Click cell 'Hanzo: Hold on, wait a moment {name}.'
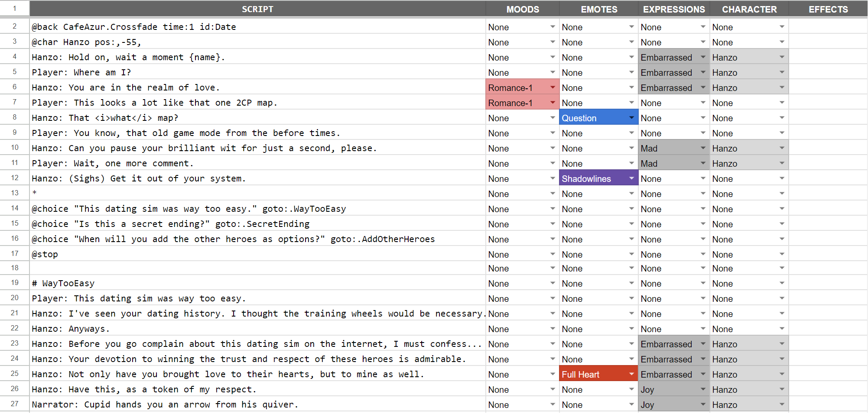This screenshot has height=414, width=868. pyautogui.click(x=257, y=57)
